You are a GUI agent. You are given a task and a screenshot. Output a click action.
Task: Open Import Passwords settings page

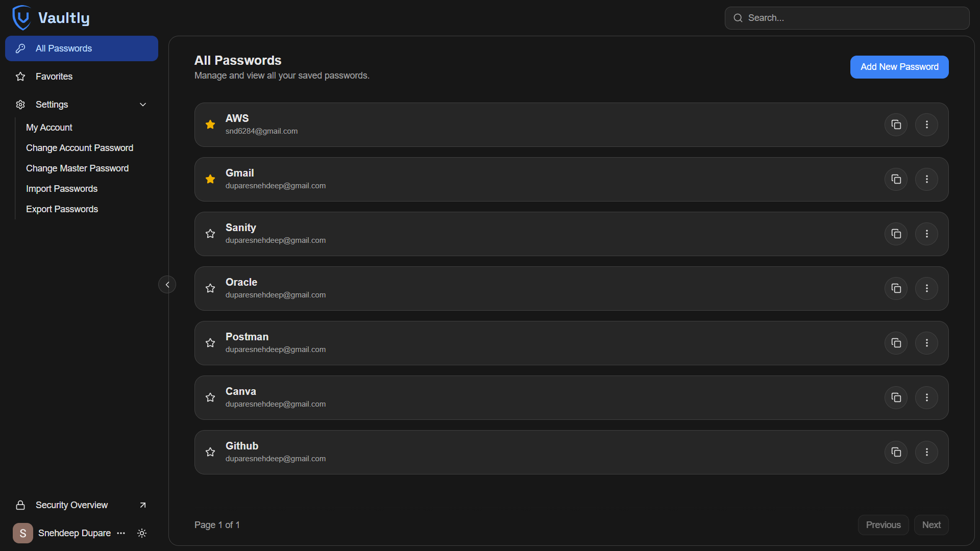point(62,189)
